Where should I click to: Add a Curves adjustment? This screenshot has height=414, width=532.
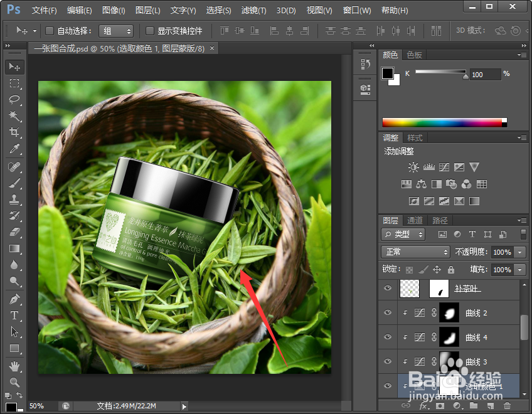coord(444,167)
